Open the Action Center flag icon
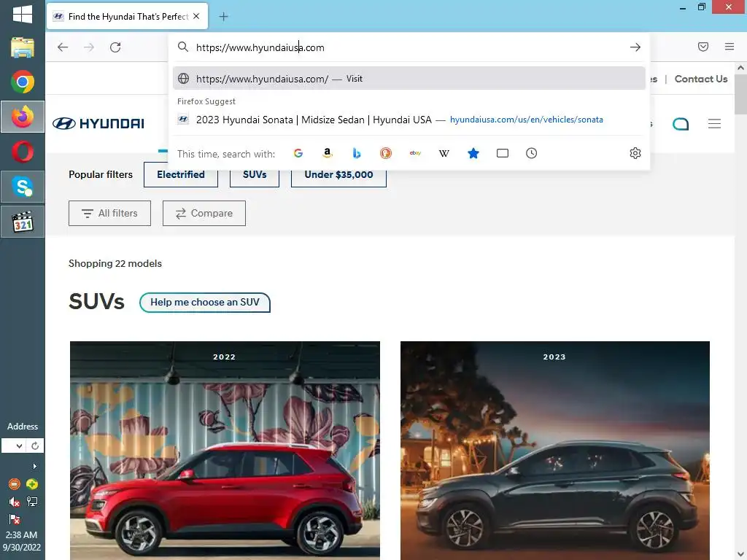 pos(15,519)
